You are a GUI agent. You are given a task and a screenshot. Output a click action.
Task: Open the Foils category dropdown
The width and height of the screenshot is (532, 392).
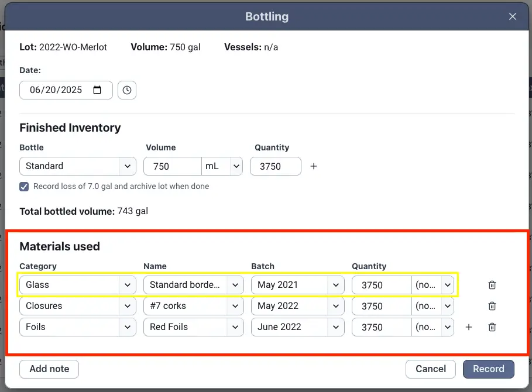pos(78,327)
